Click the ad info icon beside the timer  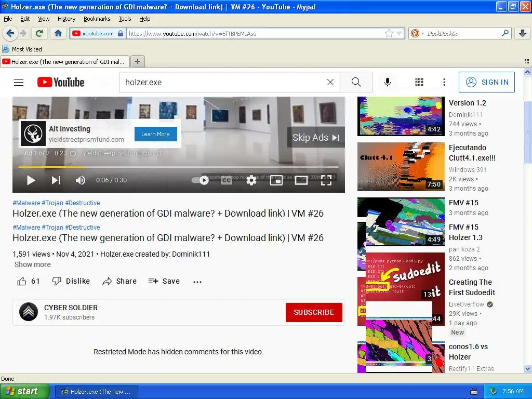tap(73, 153)
